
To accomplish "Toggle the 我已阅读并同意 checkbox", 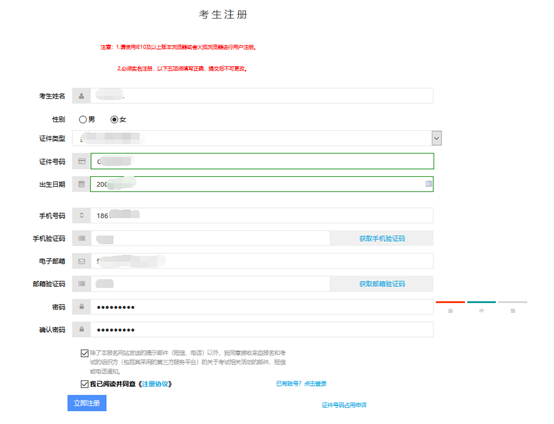I will pyautogui.click(x=84, y=384).
